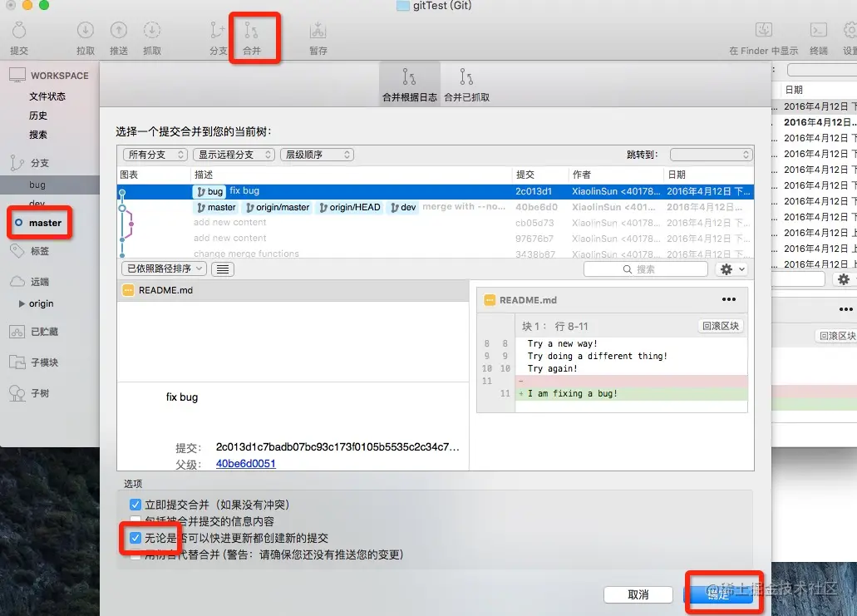857x616 pixels.
Task: Open the 所有分支 dropdown
Action: (155, 155)
